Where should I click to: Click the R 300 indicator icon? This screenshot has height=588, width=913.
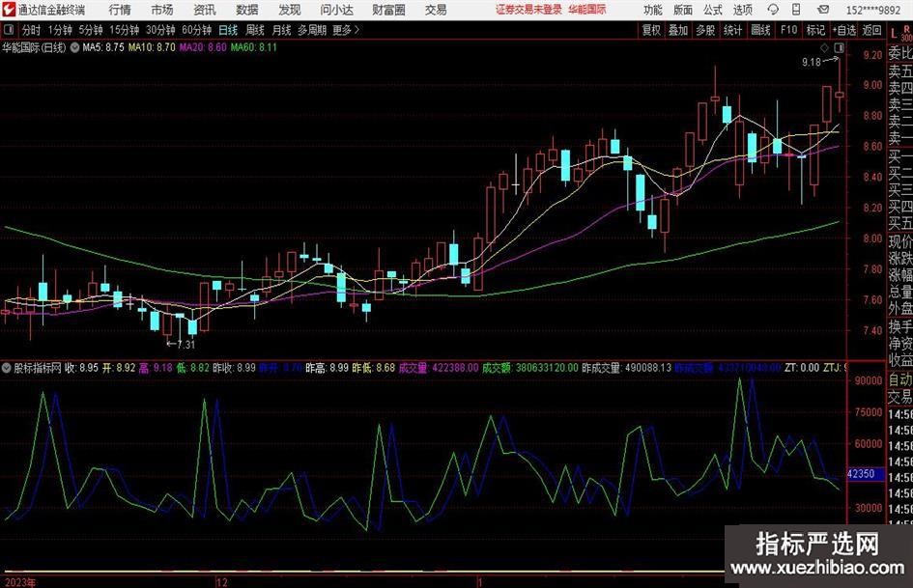click(x=906, y=34)
